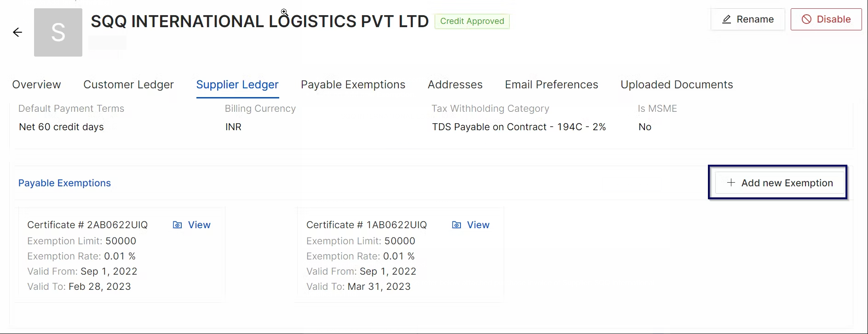Screen dimensions: 868x334
Task: Go to Payable Exemptions tab
Action: click(x=353, y=85)
